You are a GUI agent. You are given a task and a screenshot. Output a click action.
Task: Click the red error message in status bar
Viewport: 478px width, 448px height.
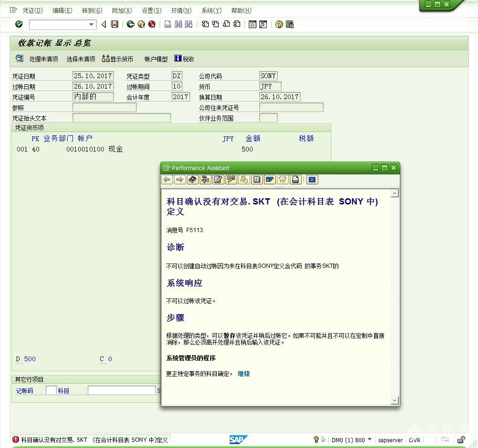tap(90, 440)
